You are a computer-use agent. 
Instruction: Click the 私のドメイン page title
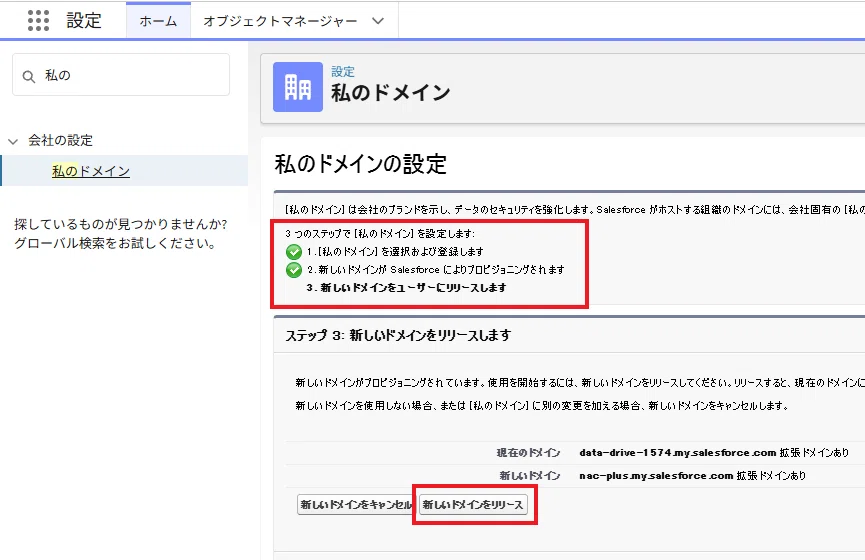(391, 93)
